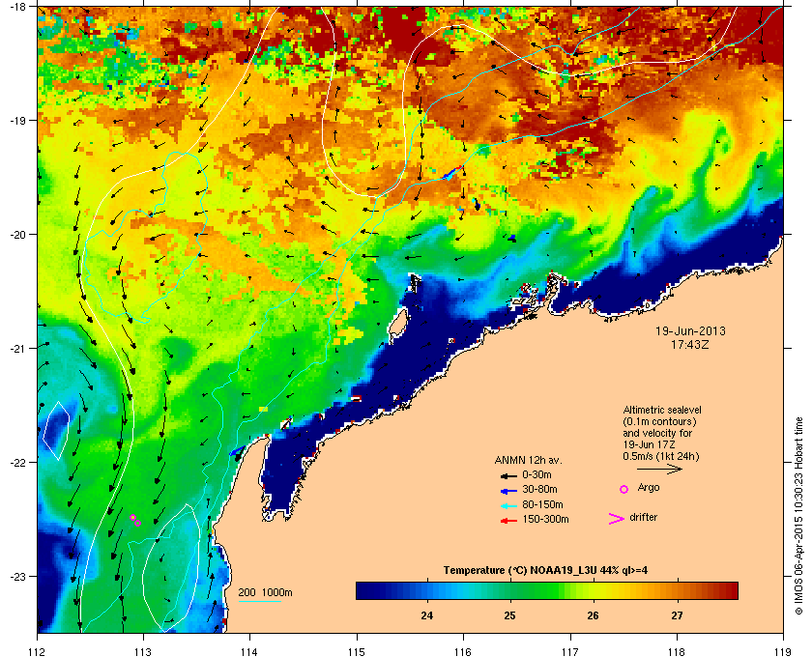Click the colorbar tick label 24

(426, 615)
